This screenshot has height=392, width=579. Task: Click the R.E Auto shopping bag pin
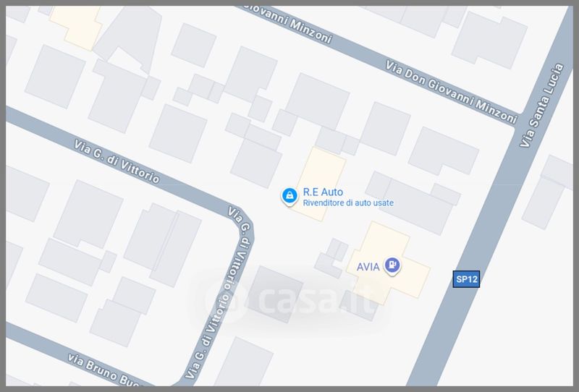tap(289, 197)
